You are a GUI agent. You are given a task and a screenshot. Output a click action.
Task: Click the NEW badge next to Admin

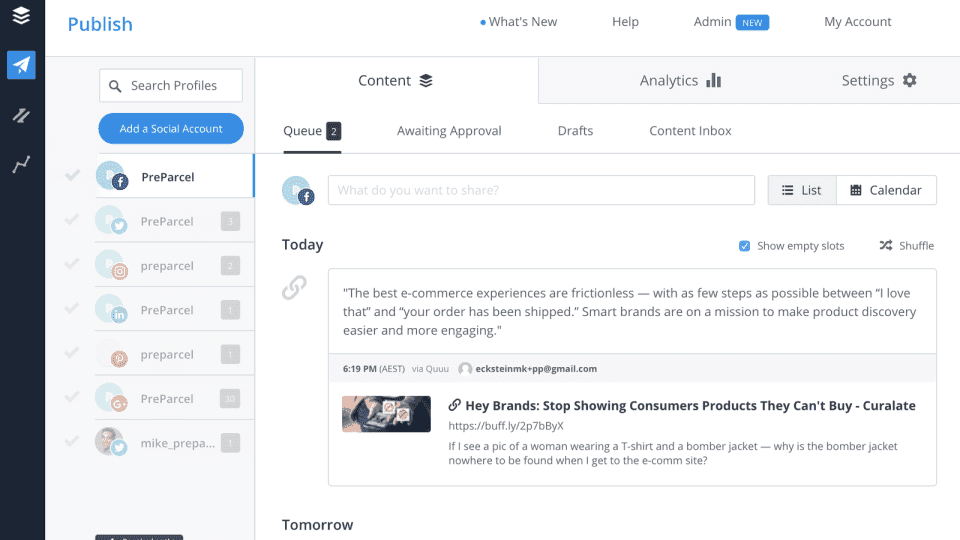coord(752,23)
